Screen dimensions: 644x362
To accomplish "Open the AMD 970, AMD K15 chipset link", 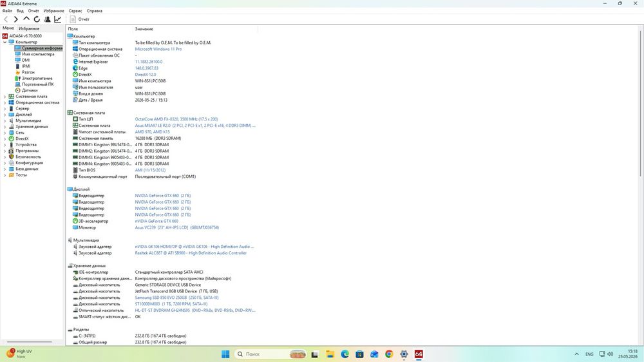I will (152, 132).
